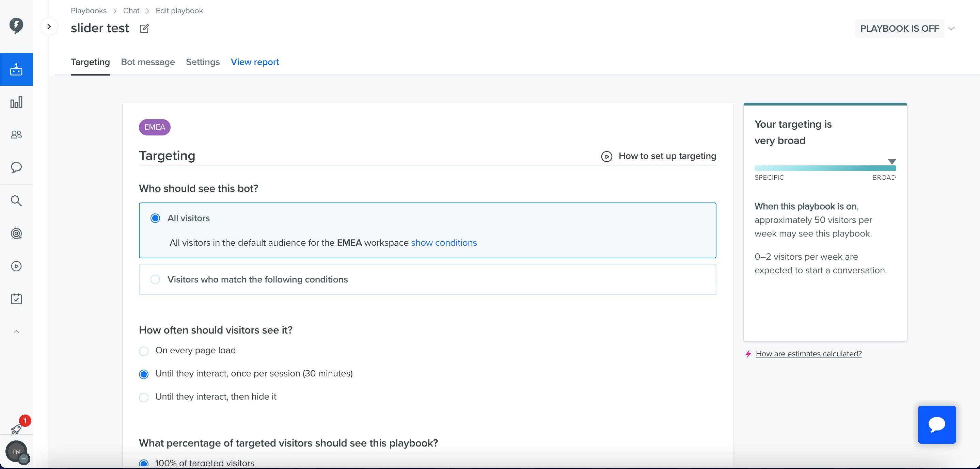Click the show conditions link
This screenshot has width=980, height=469.
444,243
